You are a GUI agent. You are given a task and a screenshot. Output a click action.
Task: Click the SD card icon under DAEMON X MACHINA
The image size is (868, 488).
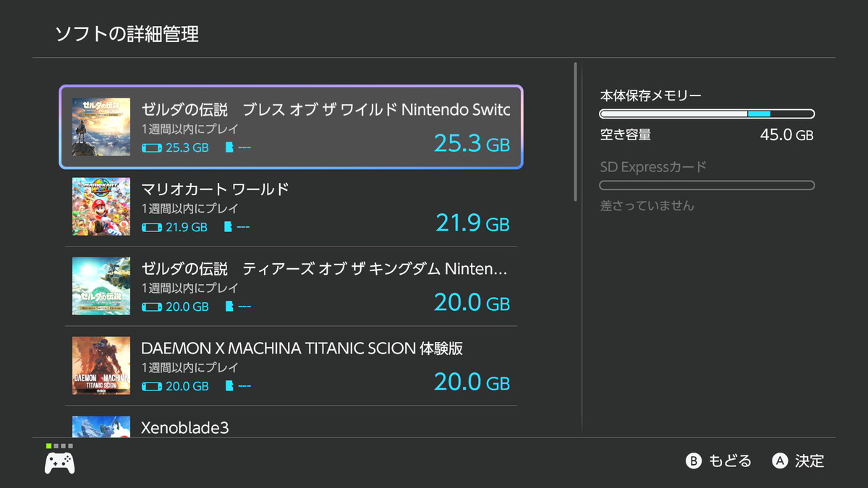230,386
